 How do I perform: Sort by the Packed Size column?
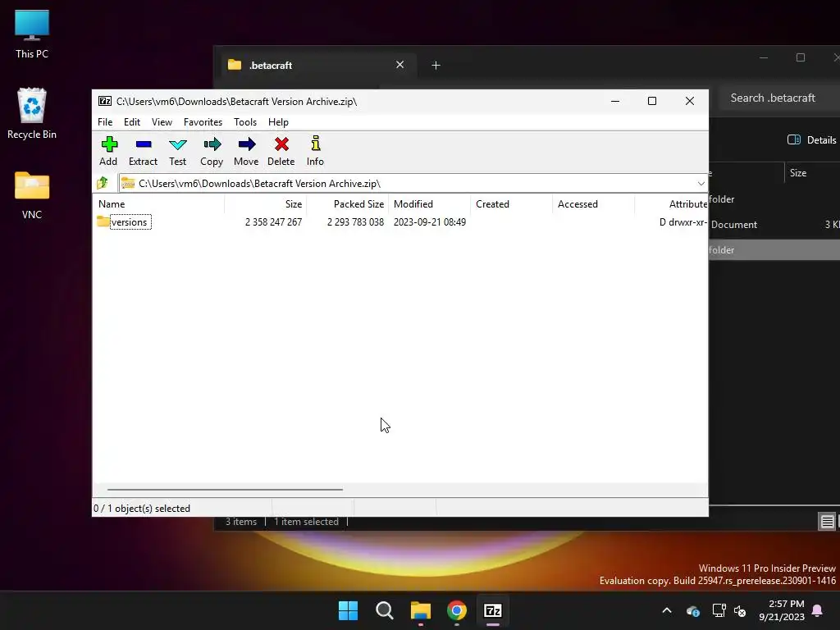[347, 204]
